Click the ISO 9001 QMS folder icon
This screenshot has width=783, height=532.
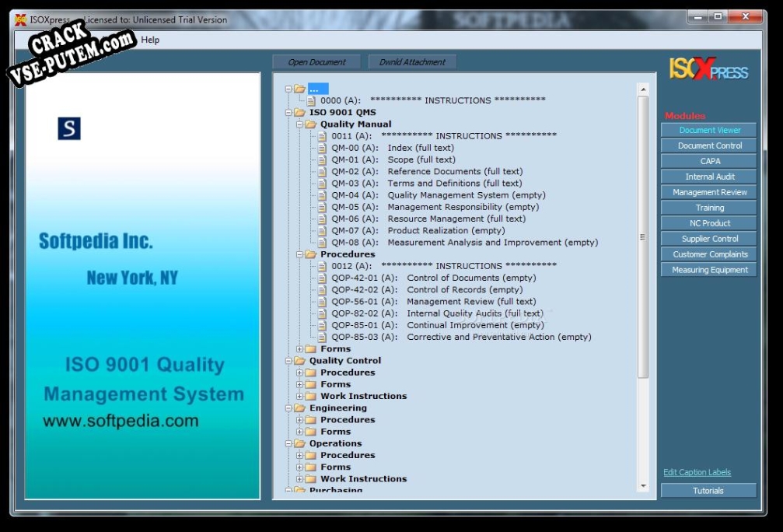click(x=299, y=113)
